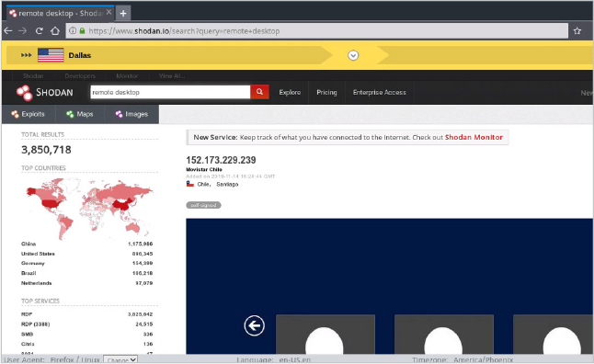Open site information icon in address bar
This screenshot has width=594, height=364.
(x=73, y=30)
